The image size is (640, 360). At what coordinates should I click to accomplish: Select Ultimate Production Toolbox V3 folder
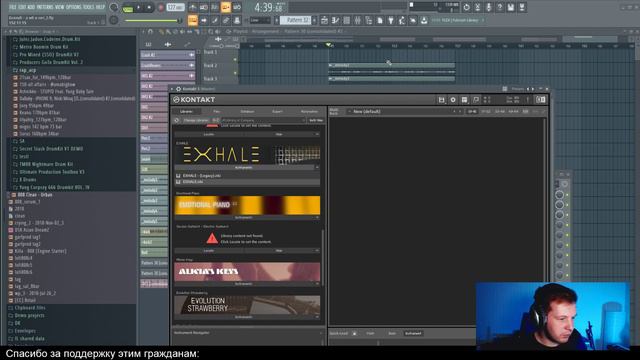click(52, 172)
